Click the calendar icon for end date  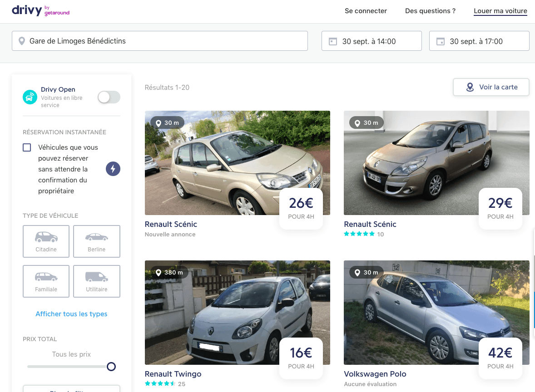441,41
